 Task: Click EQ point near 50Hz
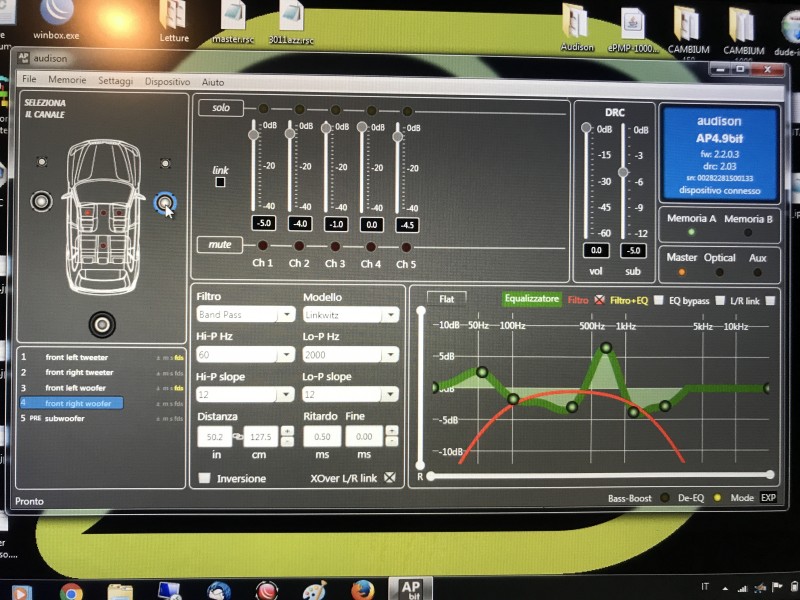pyautogui.click(x=482, y=371)
